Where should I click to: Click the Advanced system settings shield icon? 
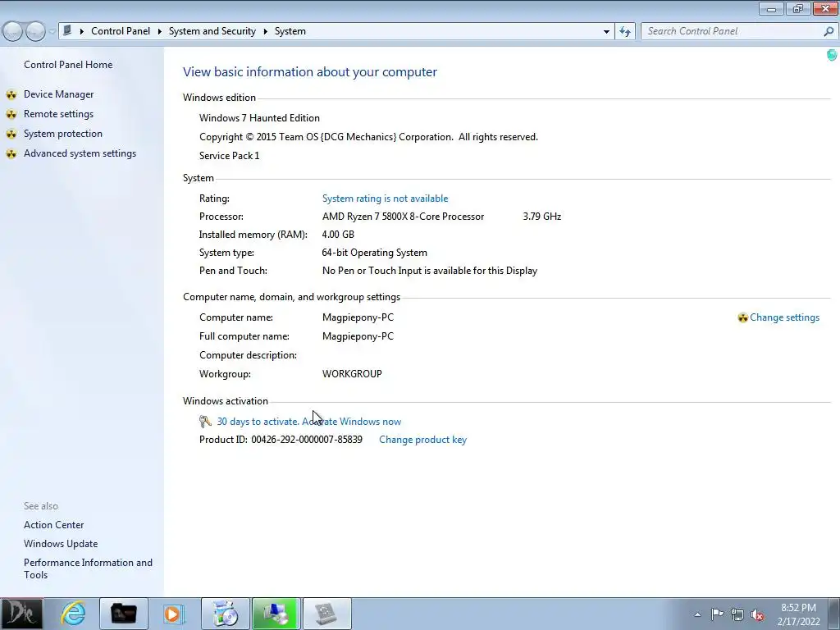[11, 154]
